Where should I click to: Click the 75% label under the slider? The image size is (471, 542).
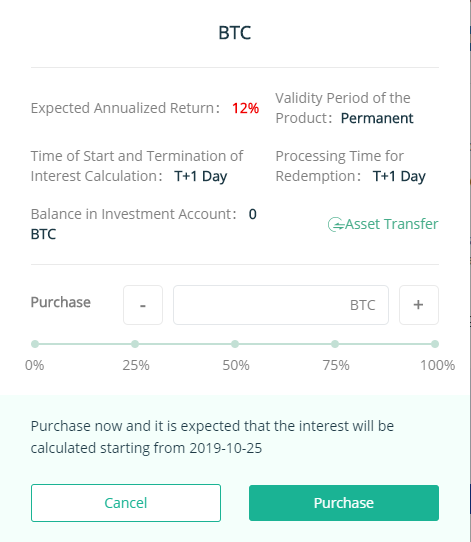(x=336, y=365)
